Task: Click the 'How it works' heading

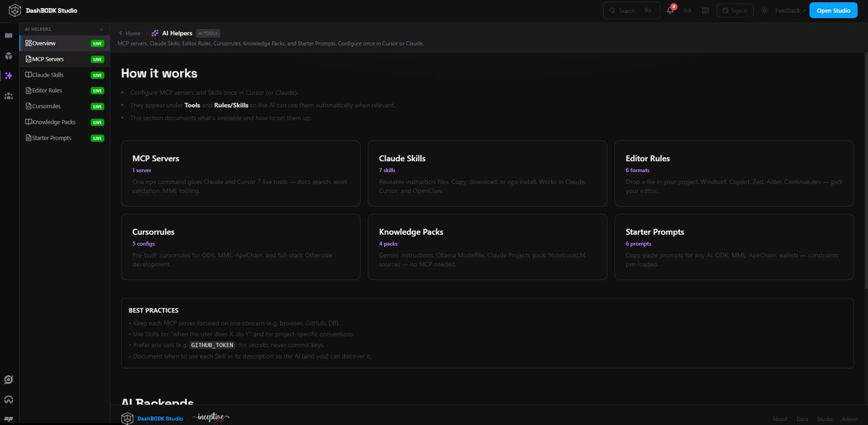Action: pyautogui.click(x=159, y=73)
